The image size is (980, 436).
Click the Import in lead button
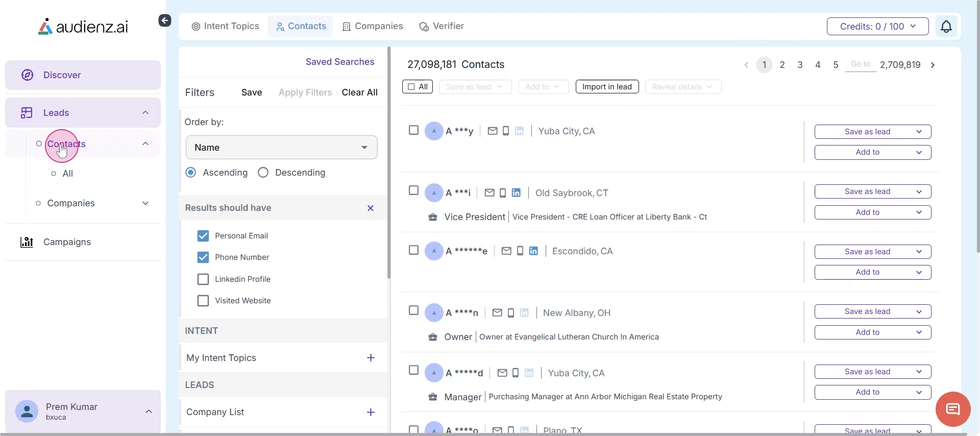click(x=607, y=87)
